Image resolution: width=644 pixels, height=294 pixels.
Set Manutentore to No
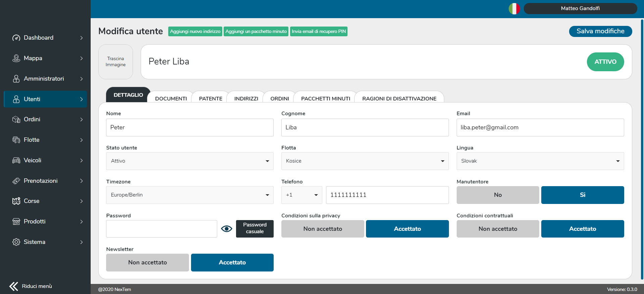(498, 195)
